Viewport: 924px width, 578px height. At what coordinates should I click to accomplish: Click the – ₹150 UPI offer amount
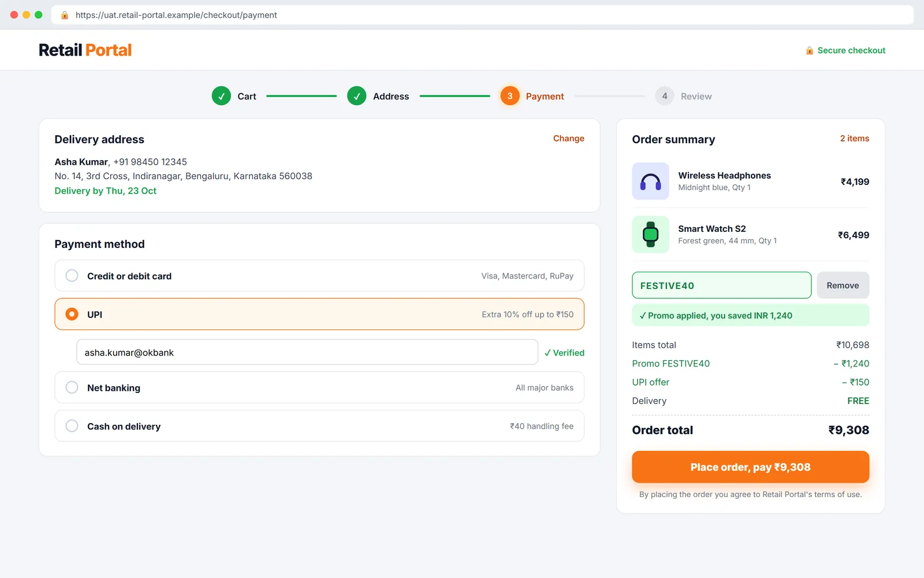[x=855, y=382]
